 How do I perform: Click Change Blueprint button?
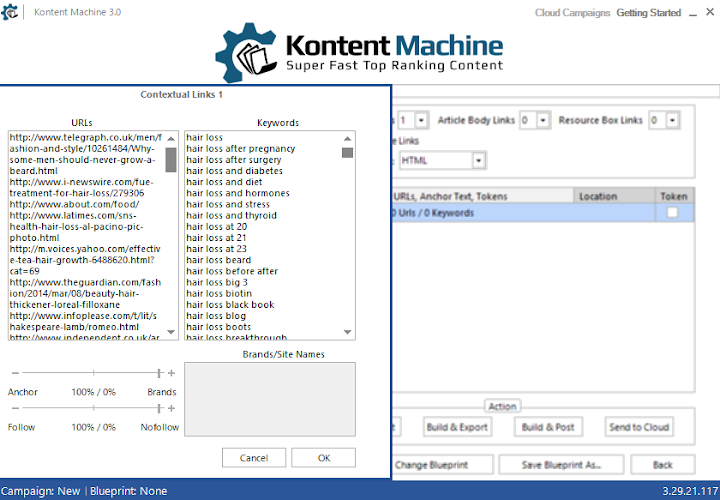click(442, 465)
